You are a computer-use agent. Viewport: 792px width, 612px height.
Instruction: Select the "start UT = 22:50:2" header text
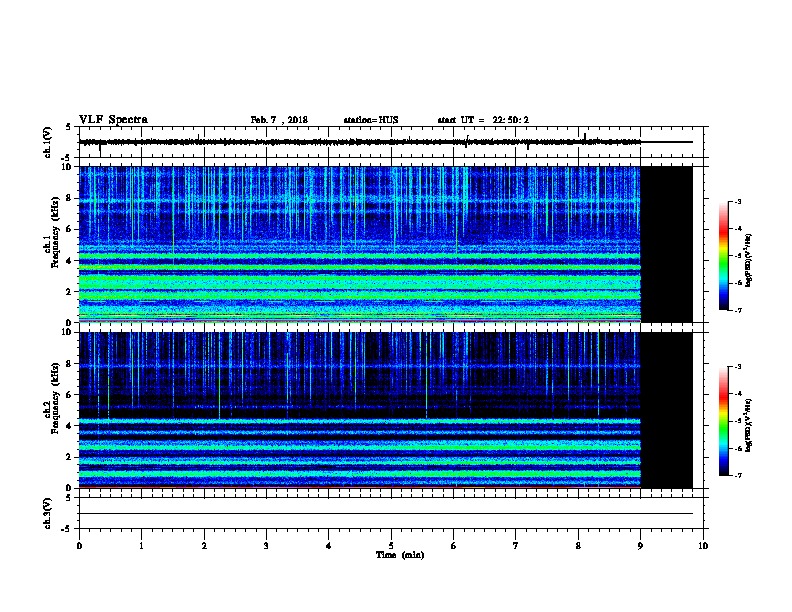[x=483, y=120]
